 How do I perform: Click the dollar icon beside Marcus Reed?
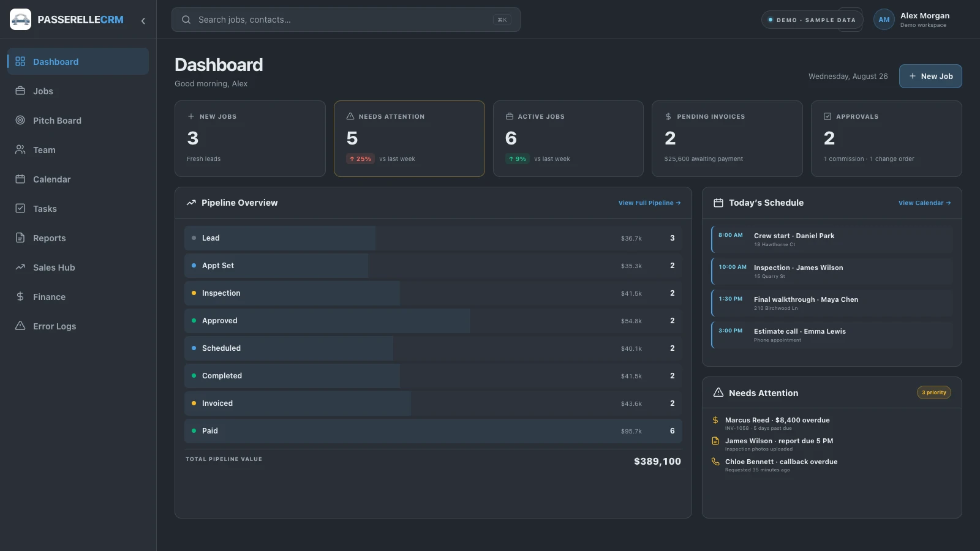click(x=715, y=420)
